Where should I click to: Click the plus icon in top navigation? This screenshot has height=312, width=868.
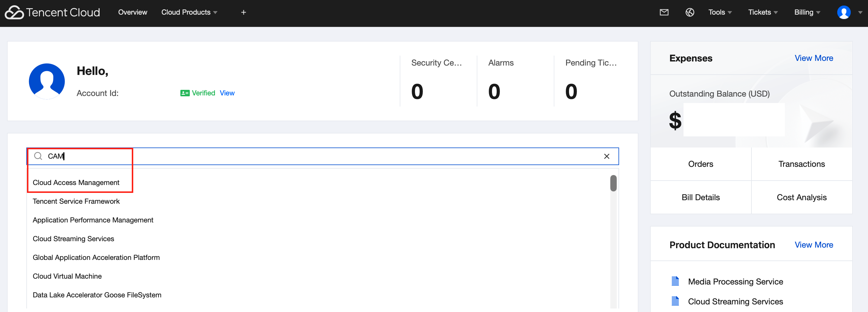point(244,13)
